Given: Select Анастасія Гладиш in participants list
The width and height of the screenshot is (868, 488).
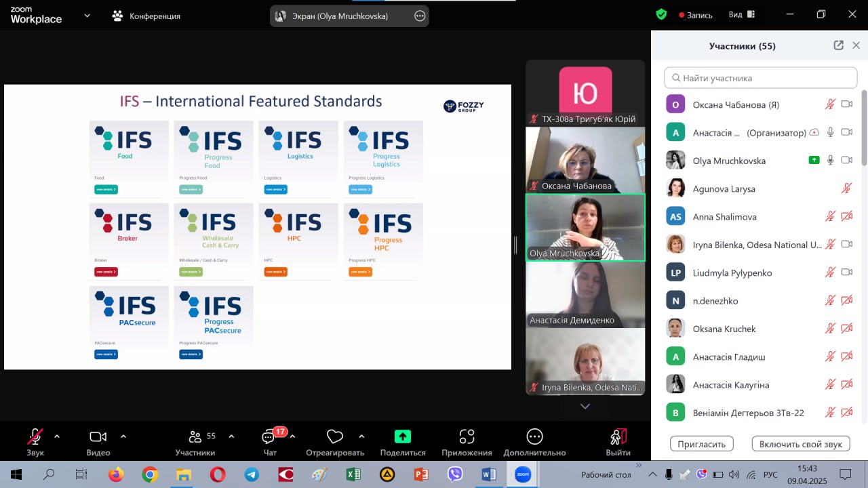Looking at the screenshot, I should pyautogui.click(x=759, y=357).
